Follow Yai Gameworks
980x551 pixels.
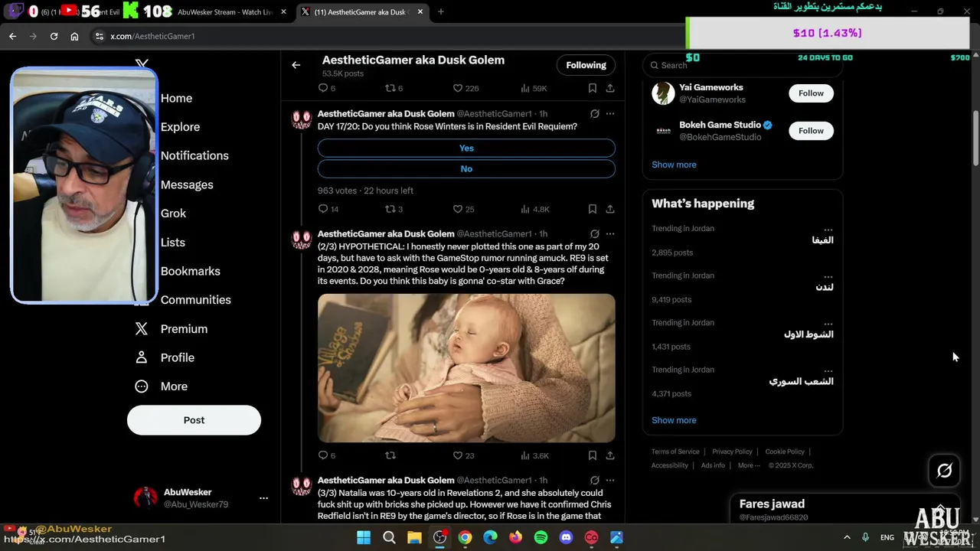(811, 93)
